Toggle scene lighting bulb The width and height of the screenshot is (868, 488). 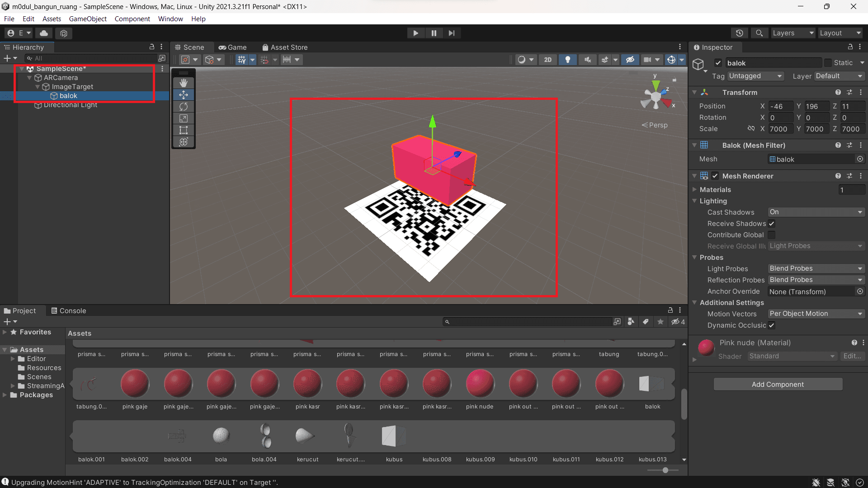pos(568,60)
